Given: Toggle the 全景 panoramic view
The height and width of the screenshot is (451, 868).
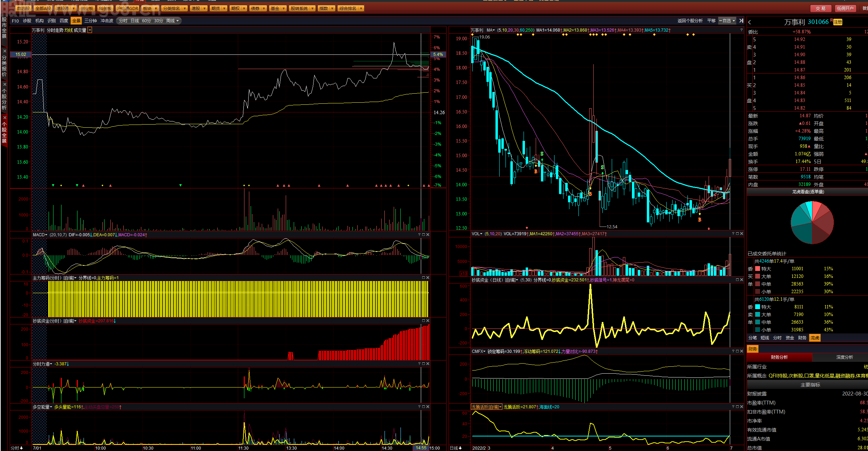Looking at the screenshot, I should tap(76, 21).
